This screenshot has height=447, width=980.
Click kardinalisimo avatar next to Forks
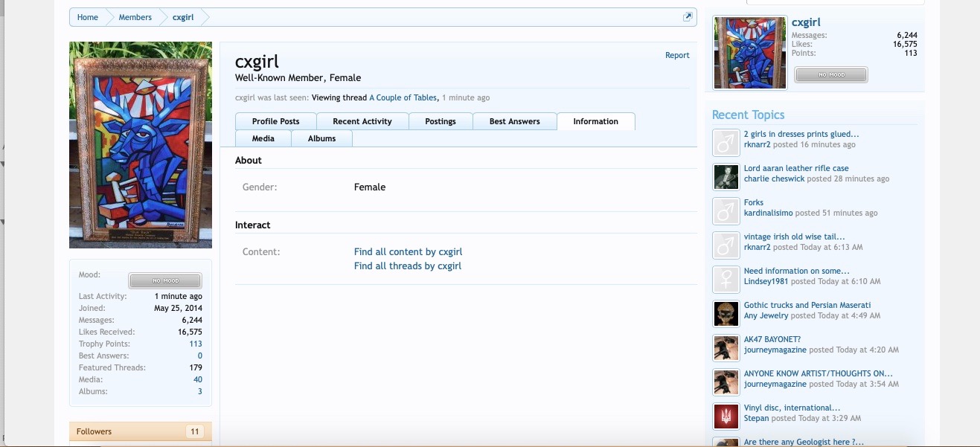pyautogui.click(x=726, y=210)
